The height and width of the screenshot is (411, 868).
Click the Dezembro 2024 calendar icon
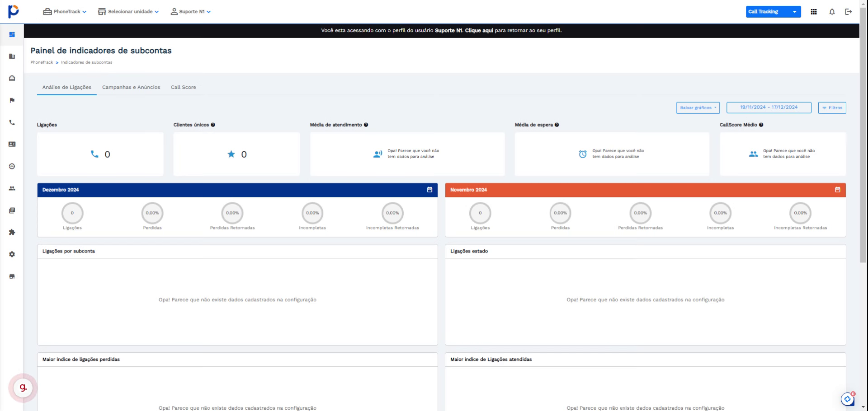point(429,190)
